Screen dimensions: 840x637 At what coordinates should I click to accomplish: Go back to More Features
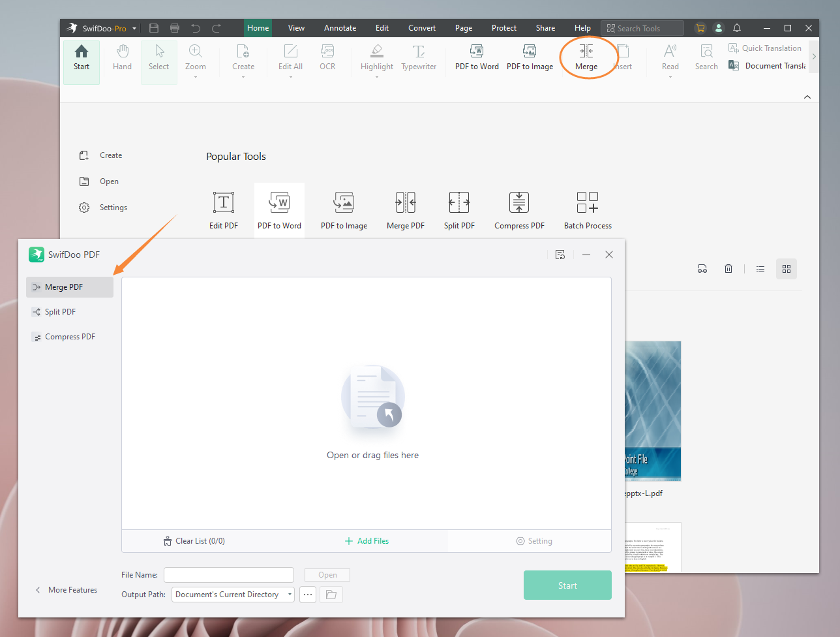point(66,590)
